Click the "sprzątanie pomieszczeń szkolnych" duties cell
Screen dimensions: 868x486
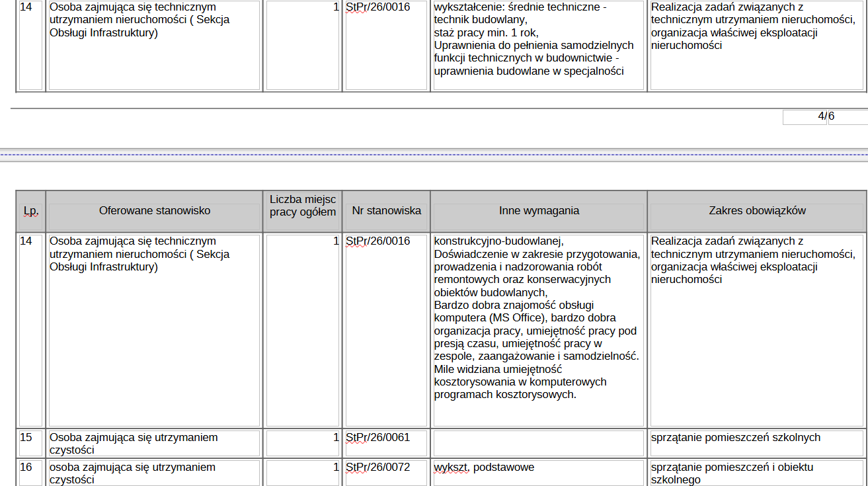pos(757,443)
